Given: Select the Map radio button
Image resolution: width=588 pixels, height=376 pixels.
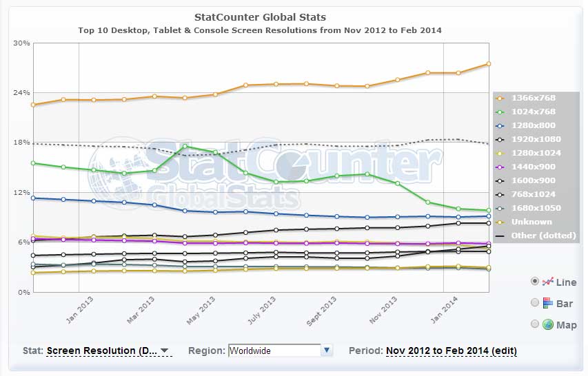Looking at the screenshot, I should (535, 324).
